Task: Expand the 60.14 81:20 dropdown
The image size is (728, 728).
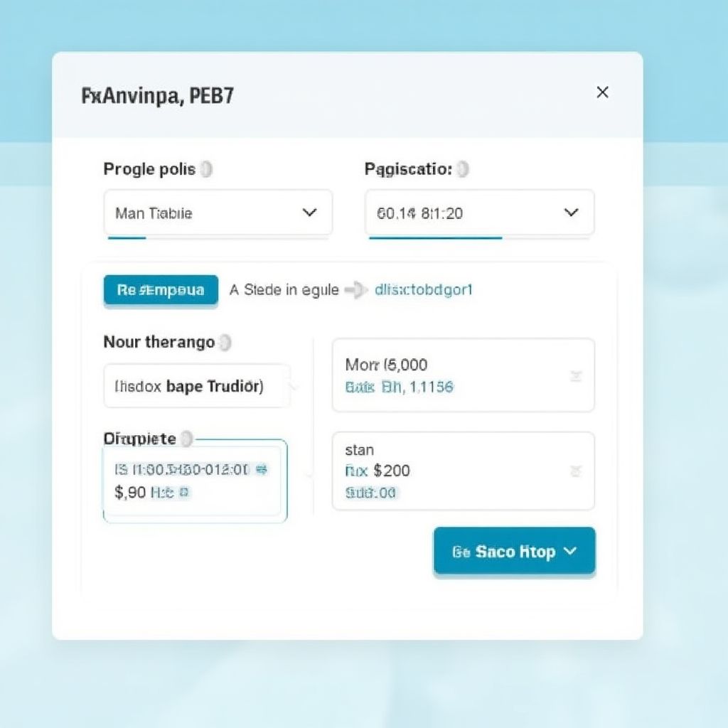Action: pyautogui.click(x=570, y=213)
